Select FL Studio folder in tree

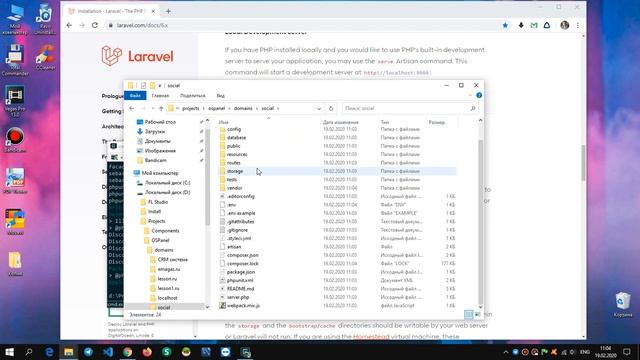[158, 202]
